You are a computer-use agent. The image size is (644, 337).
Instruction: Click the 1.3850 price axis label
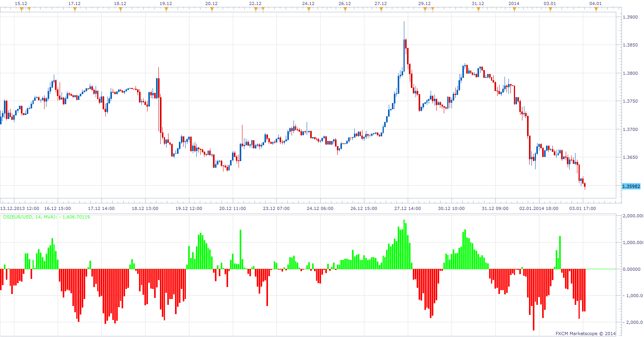click(x=630, y=45)
